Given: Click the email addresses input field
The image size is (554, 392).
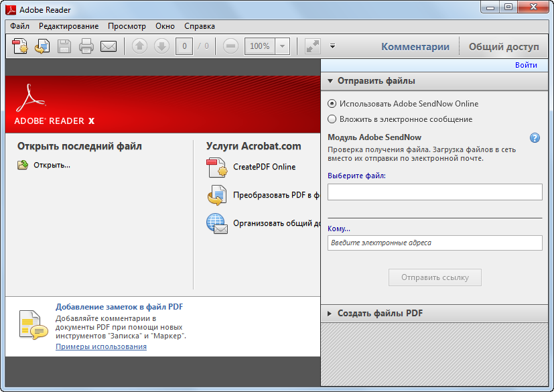Looking at the screenshot, I should [435, 243].
